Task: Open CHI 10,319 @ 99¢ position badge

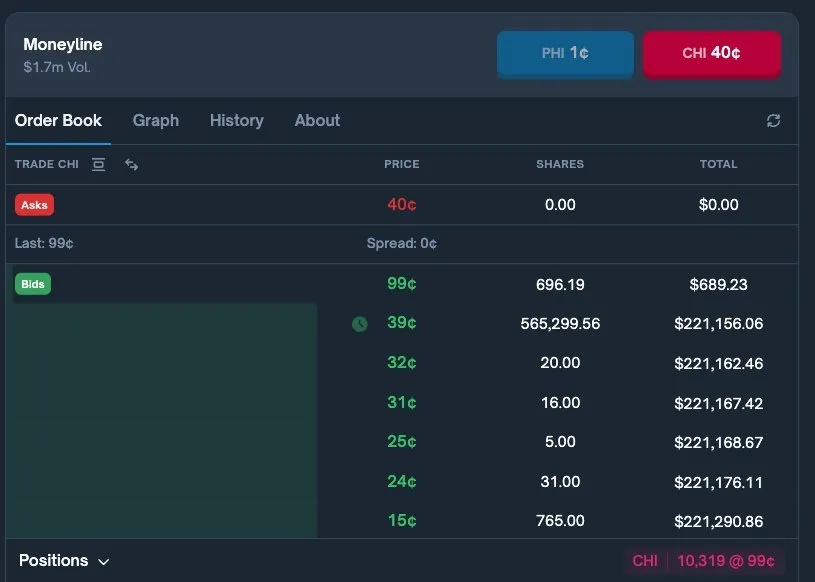Action: pyautogui.click(x=704, y=561)
